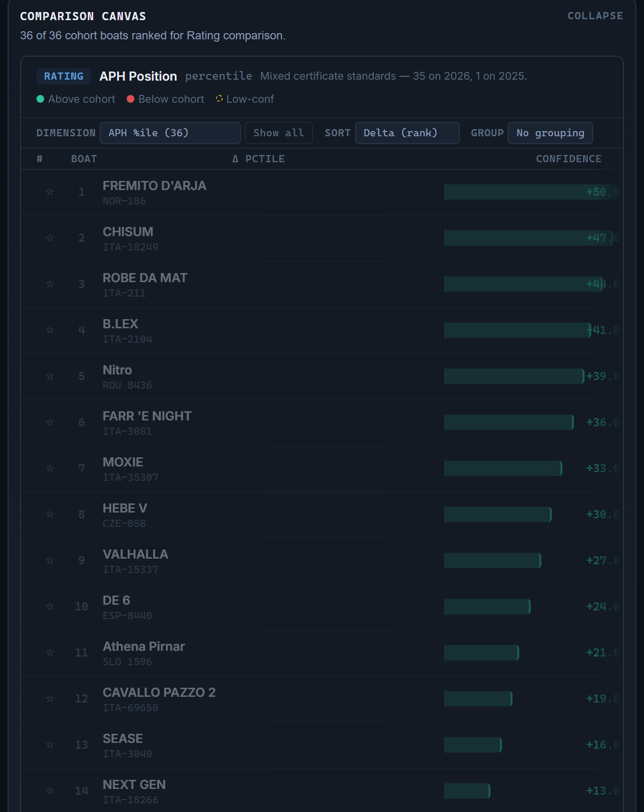Click sail number ESP-8440

(x=127, y=616)
